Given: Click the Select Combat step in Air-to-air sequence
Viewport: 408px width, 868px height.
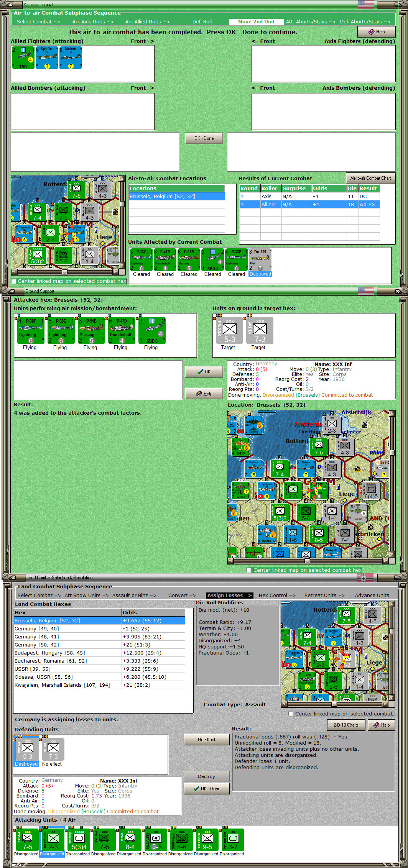Looking at the screenshot, I should [x=38, y=22].
